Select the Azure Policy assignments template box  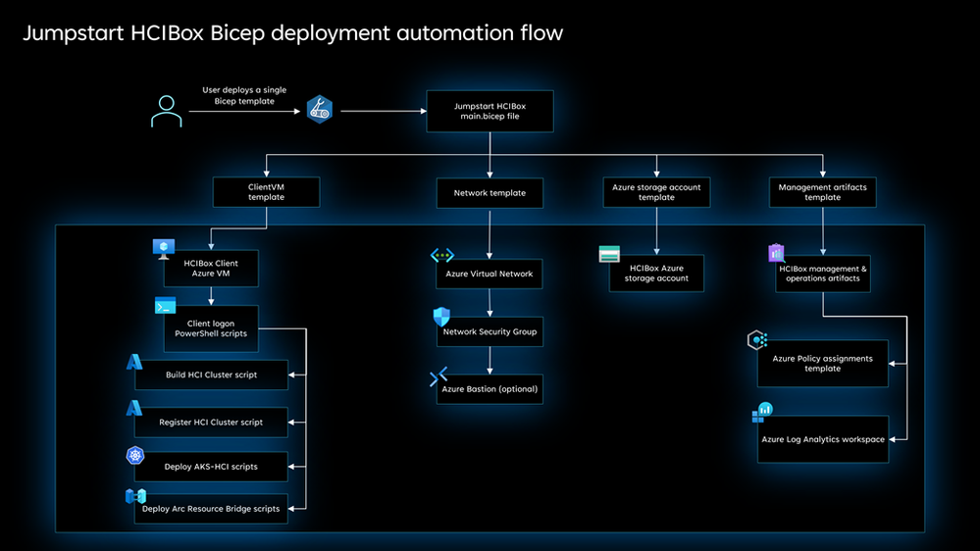point(822,364)
